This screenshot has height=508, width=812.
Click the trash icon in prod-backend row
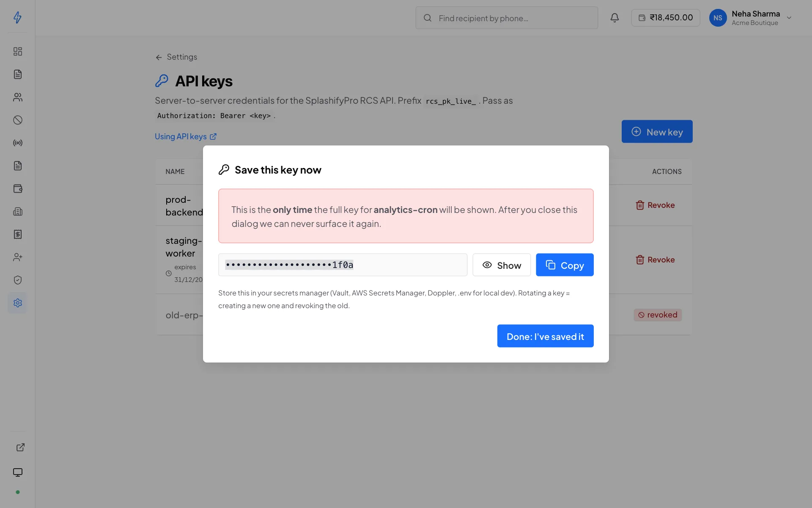640,205
